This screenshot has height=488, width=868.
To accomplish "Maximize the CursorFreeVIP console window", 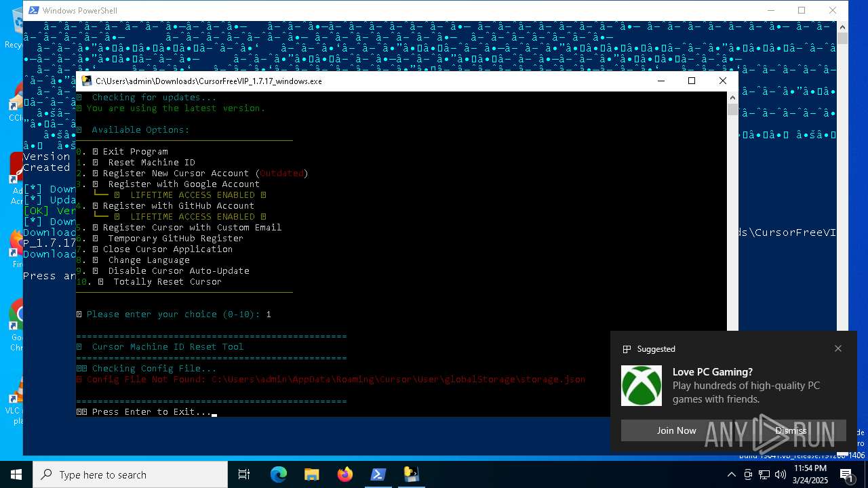I will (692, 81).
